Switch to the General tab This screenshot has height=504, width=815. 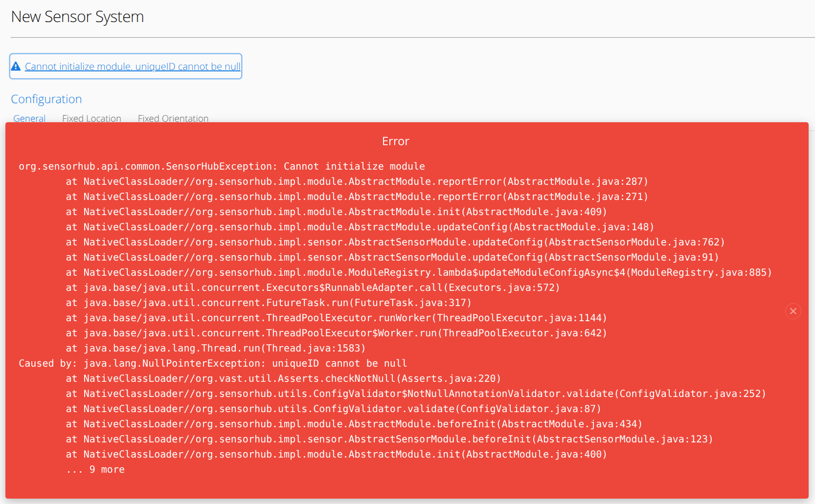tap(29, 118)
